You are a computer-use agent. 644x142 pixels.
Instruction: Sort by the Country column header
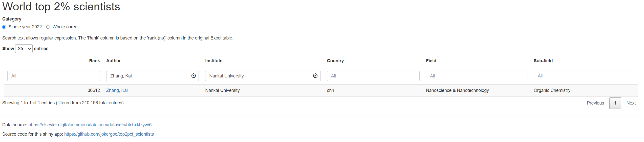pos(335,61)
